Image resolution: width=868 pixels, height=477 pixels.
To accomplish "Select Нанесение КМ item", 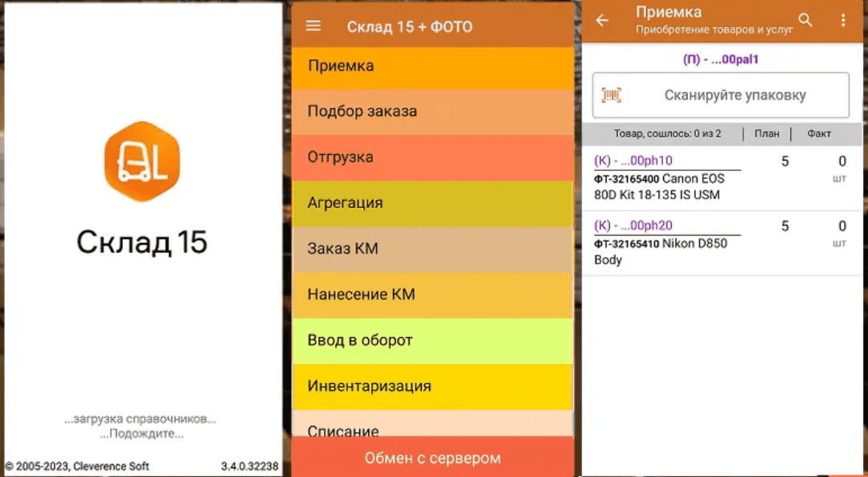I will (x=432, y=295).
